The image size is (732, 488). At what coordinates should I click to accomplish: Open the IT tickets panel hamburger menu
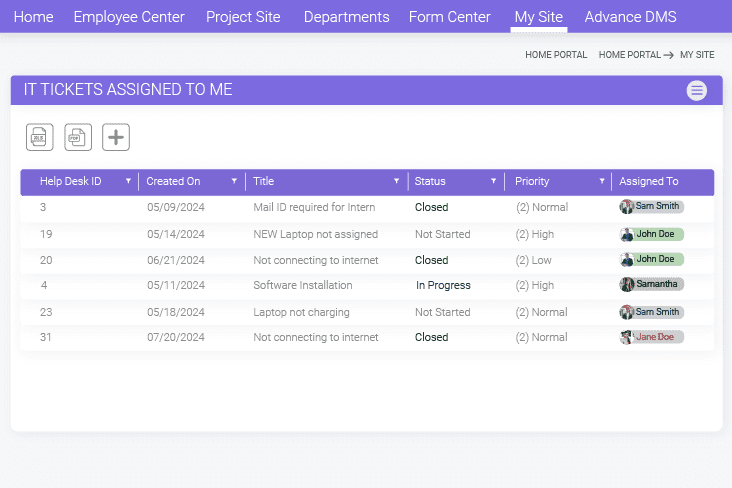697,91
